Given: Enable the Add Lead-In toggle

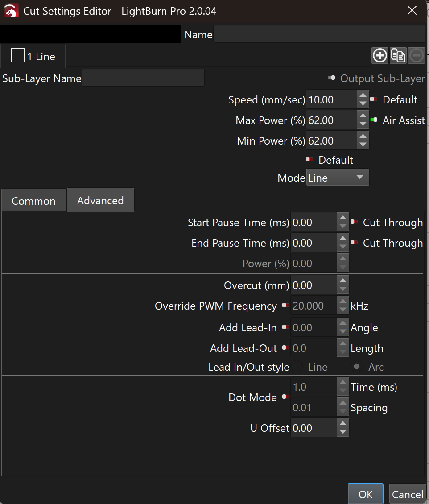Looking at the screenshot, I should [285, 327].
